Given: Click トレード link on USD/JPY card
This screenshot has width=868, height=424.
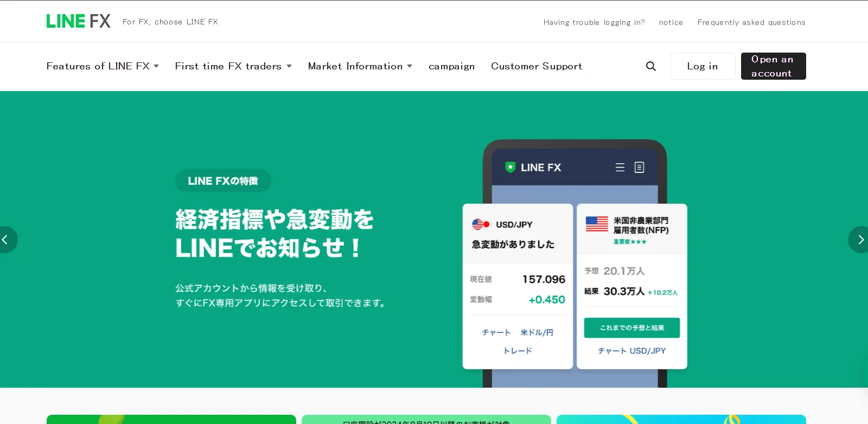Looking at the screenshot, I should pos(518,351).
